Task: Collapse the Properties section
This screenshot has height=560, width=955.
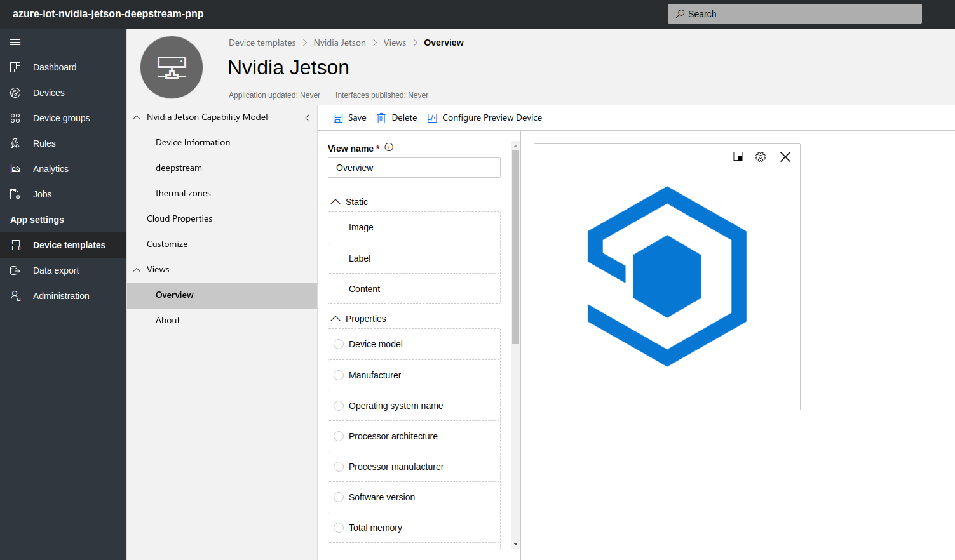Action: click(335, 319)
